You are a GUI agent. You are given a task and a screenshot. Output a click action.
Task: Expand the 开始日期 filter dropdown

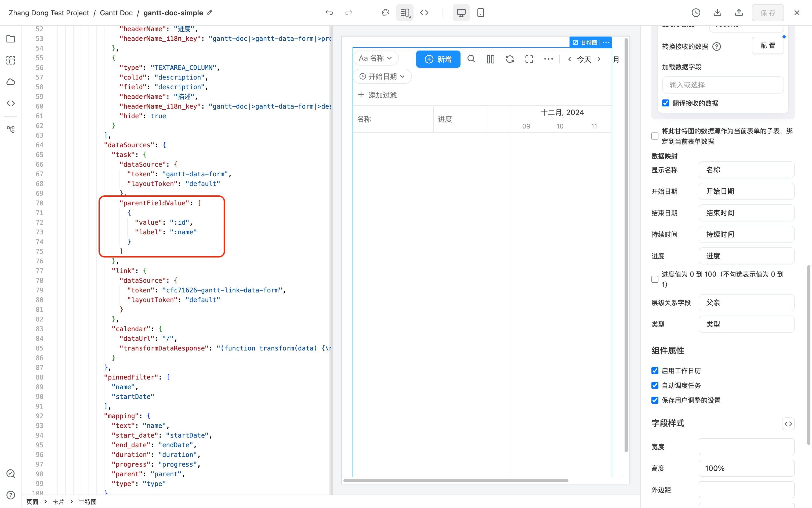click(383, 77)
